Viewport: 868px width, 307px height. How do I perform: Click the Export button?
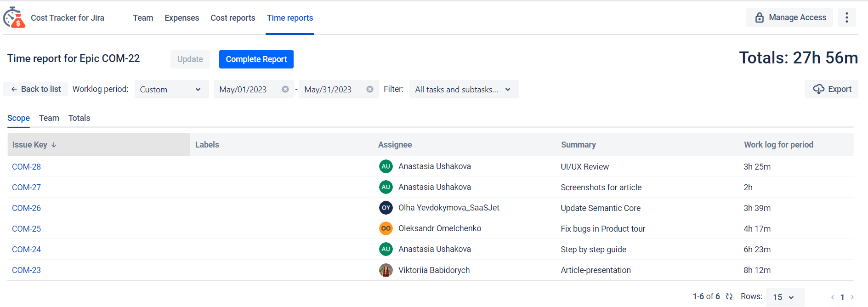pyautogui.click(x=832, y=89)
